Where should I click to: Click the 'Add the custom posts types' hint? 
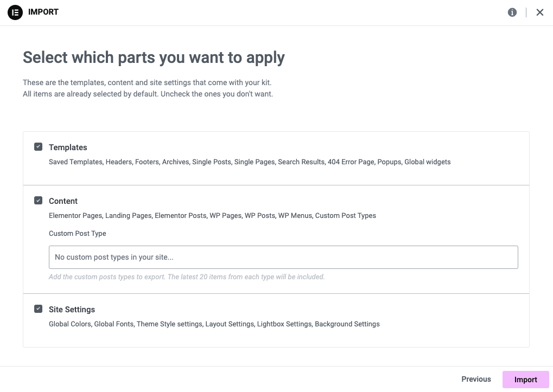point(187,277)
